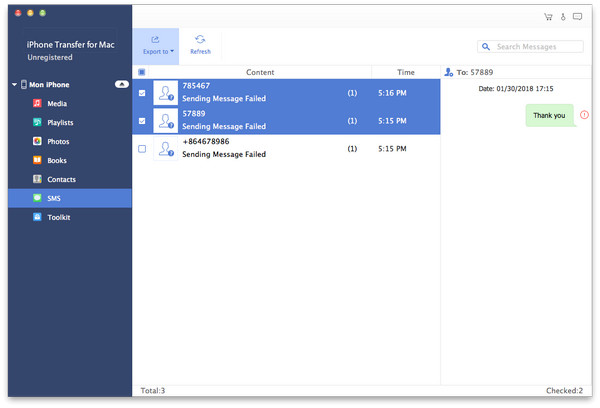Viewport: 600px width, 408px height.
Task: Sort messages by Time column header
Action: point(406,72)
